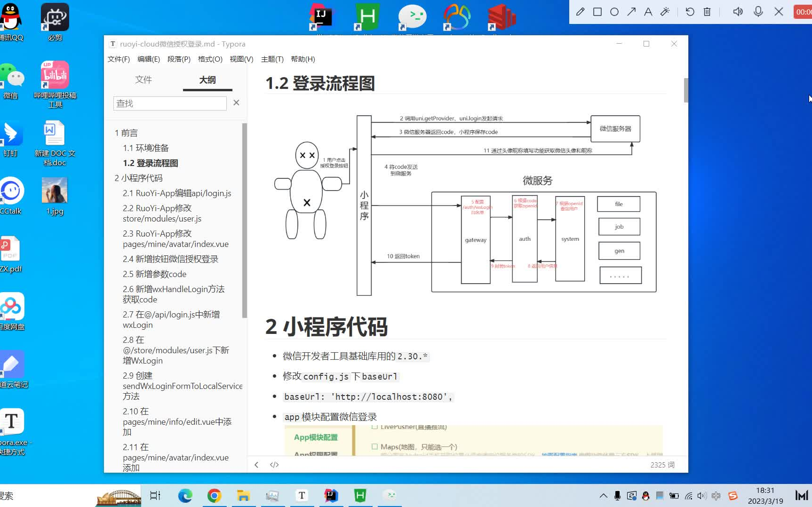
Task: Open IntelliJ IDEA desktop shortcut
Action: click(321, 17)
